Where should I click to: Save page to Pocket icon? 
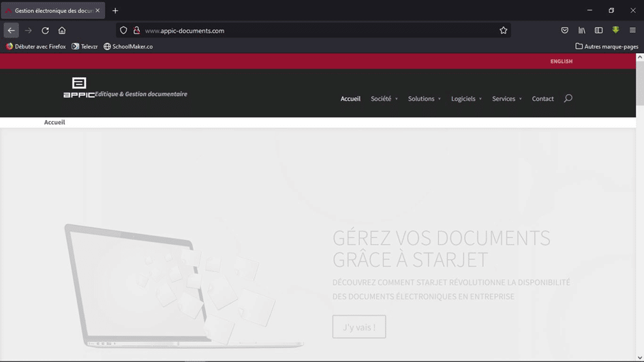click(x=565, y=31)
